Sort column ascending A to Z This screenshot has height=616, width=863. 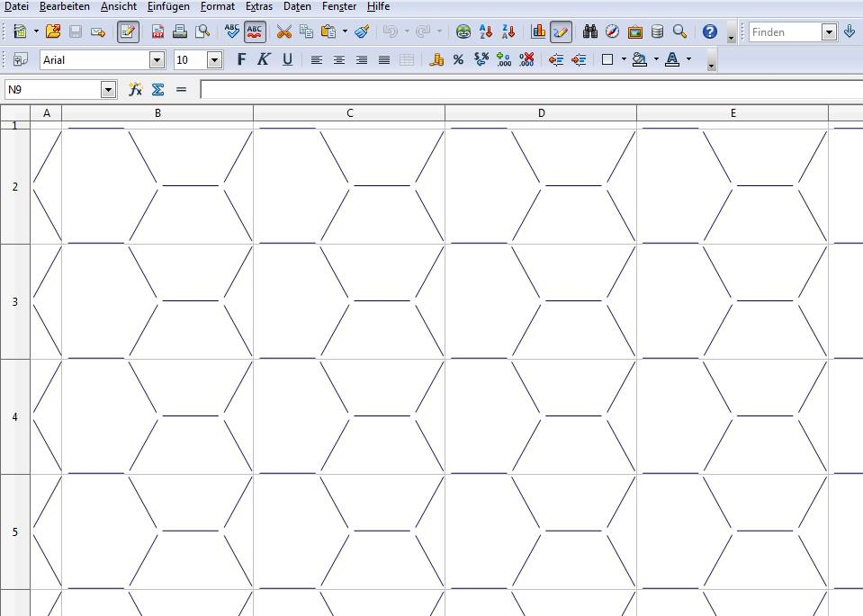click(486, 31)
